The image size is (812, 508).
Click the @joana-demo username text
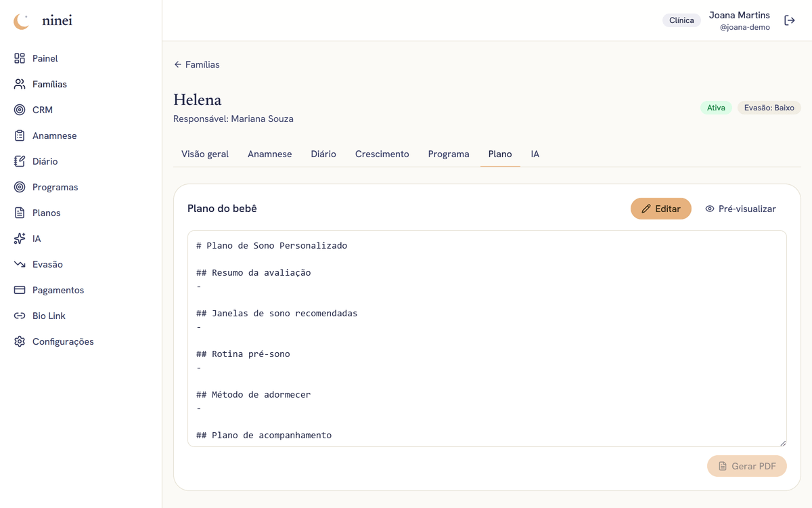[x=745, y=28]
